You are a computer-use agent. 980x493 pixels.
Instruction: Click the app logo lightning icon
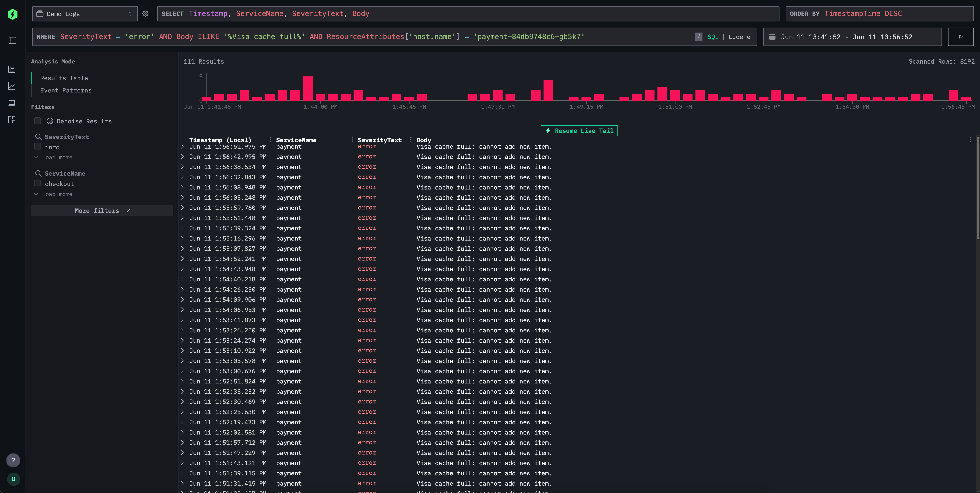pos(13,14)
